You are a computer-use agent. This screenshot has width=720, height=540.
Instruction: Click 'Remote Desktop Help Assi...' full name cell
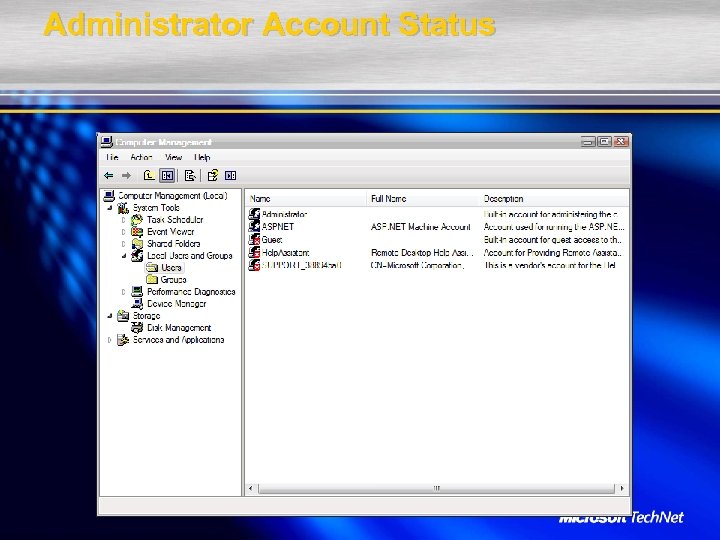[x=422, y=253]
